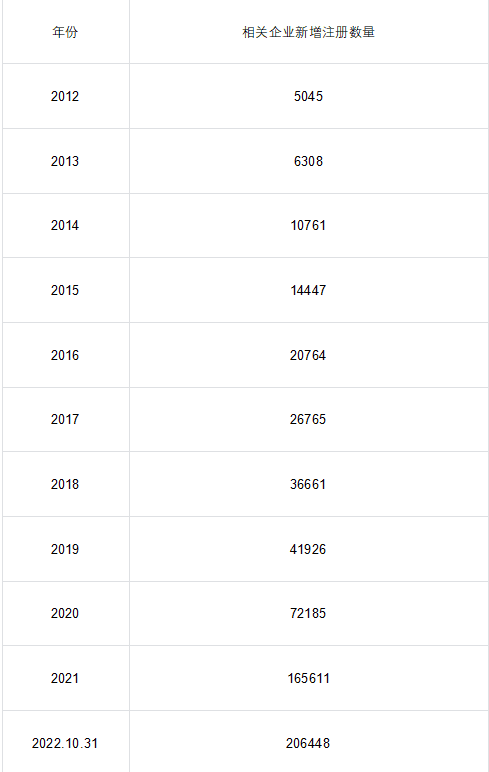Select the value 5045 cell
489x772 pixels.
309,96
